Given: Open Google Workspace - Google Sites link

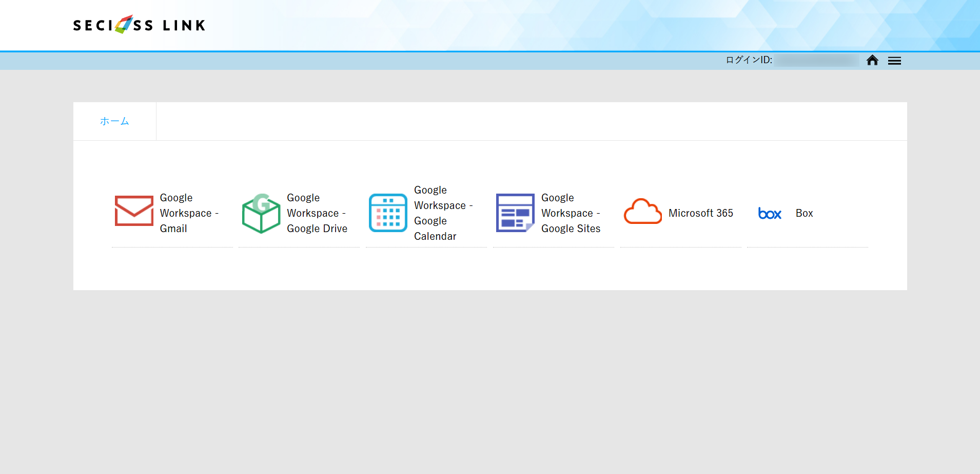Looking at the screenshot, I should tap(571, 213).
